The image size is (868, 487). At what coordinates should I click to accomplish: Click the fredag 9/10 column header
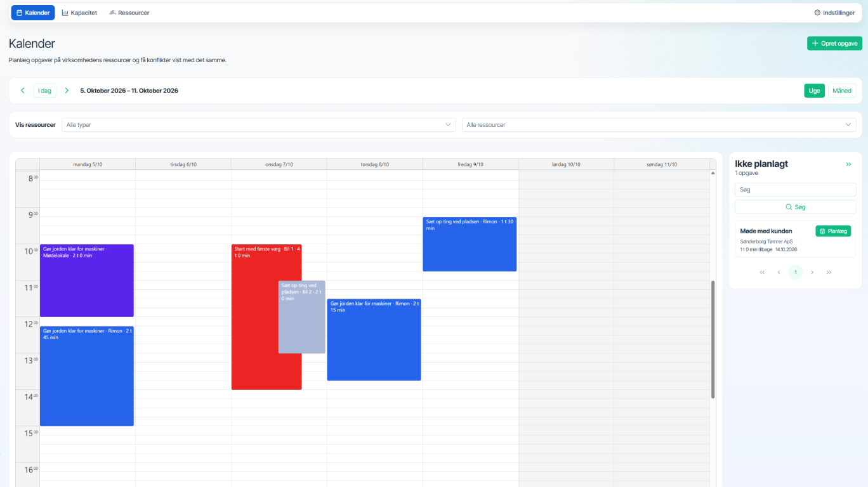coord(471,164)
